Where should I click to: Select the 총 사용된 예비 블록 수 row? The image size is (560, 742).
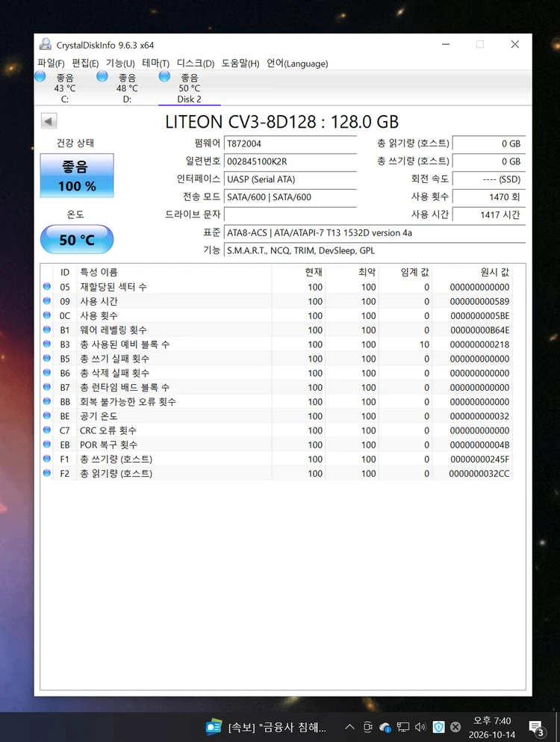pos(277,344)
